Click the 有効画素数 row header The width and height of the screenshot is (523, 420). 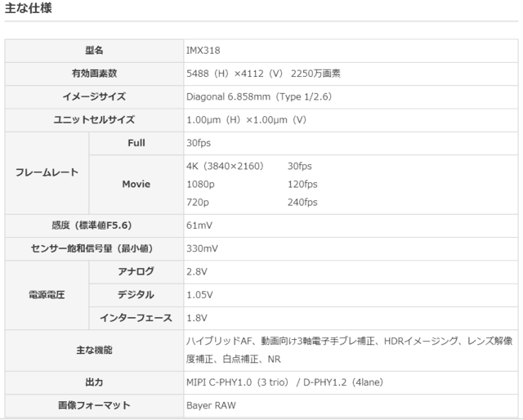point(94,73)
